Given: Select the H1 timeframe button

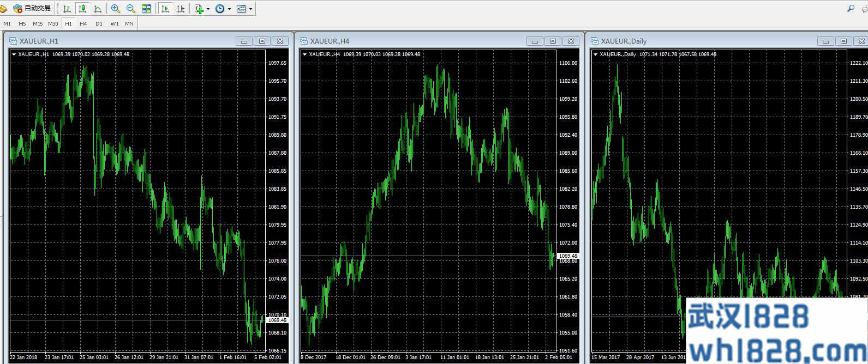Looking at the screenshot, I should [x=68, y=23].
